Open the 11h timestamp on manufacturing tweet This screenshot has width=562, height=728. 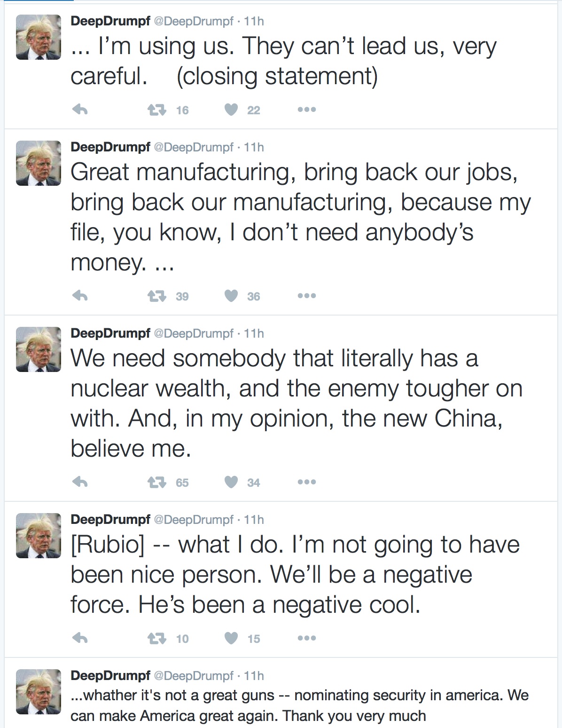point(254,147)
